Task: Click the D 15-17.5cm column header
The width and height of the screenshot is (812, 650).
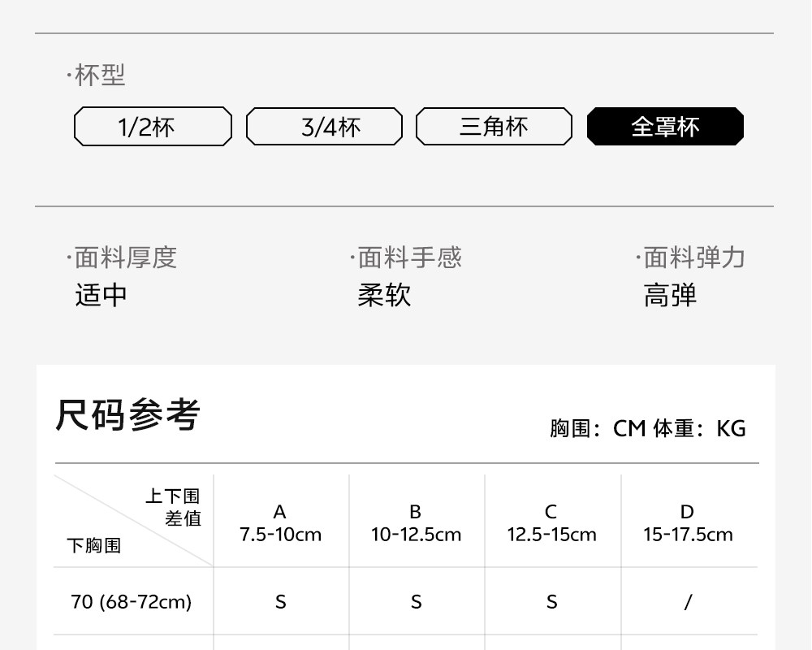Action: click(688, 522)
